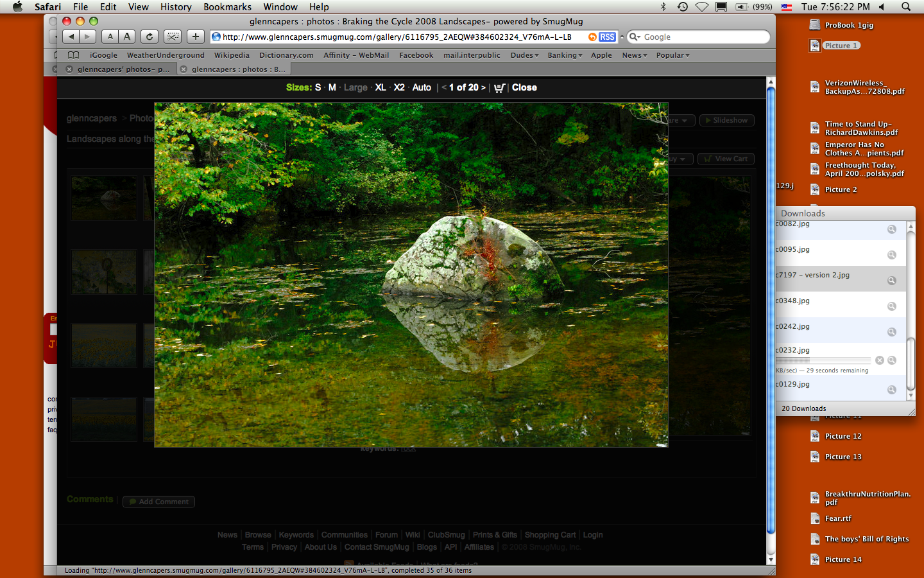Open Time Machine menu bar icon
The height and width of the screenshot is (578, 924).
(683, 6)
